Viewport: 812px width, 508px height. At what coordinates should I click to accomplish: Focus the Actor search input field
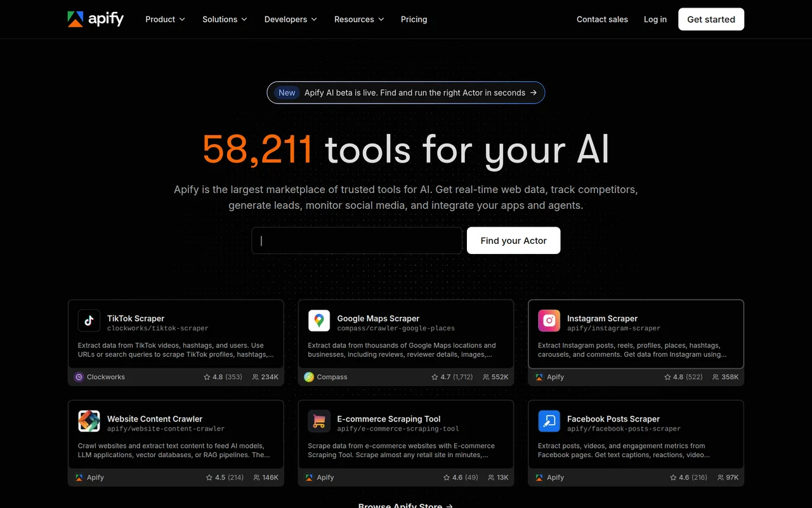(357, 241)
